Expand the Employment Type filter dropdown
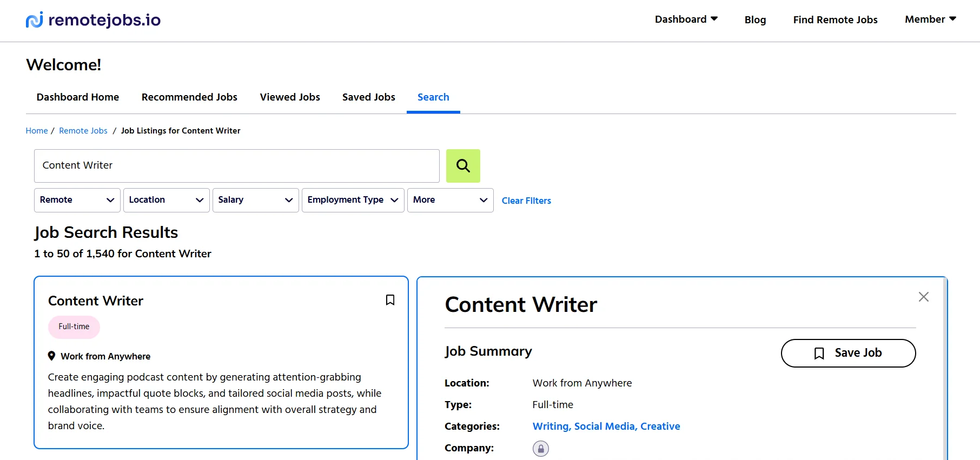980x460 pixels. coord(353,200)
